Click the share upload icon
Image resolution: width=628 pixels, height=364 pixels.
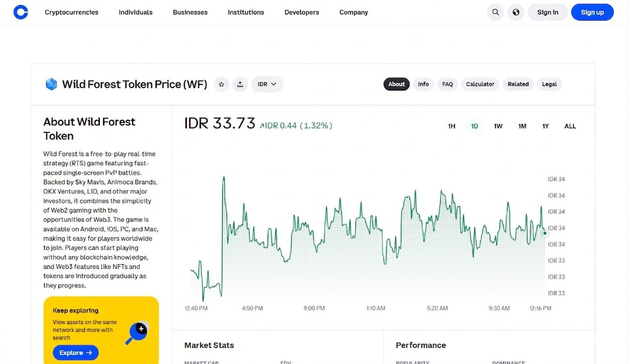240,84
